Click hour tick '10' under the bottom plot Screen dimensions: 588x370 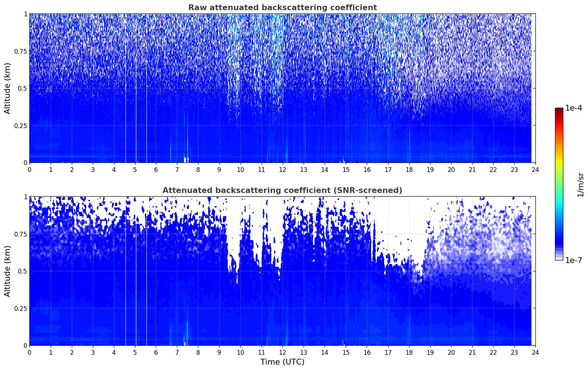click(x=240, y=352)
